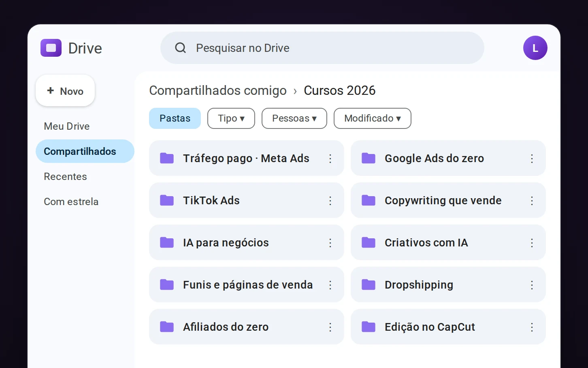
Task: Expand the Modificado filter dropdown
Action: point(373,118)
